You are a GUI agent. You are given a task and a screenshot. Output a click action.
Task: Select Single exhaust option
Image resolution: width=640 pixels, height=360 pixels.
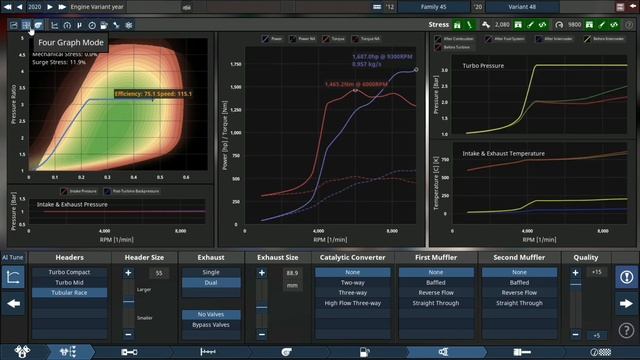211,272
